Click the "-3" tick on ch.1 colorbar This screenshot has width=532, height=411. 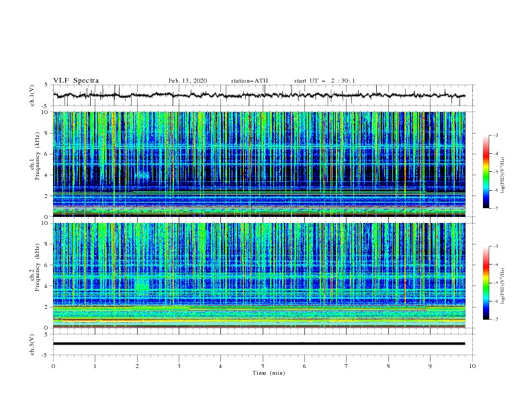point(495,135)
